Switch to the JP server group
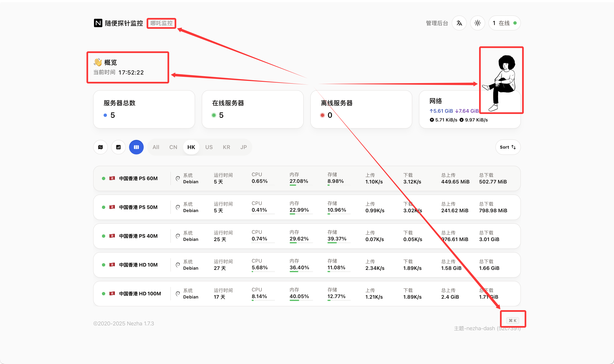Image resolution: width=614 pixels, height=364 pixels. [244, 147]
